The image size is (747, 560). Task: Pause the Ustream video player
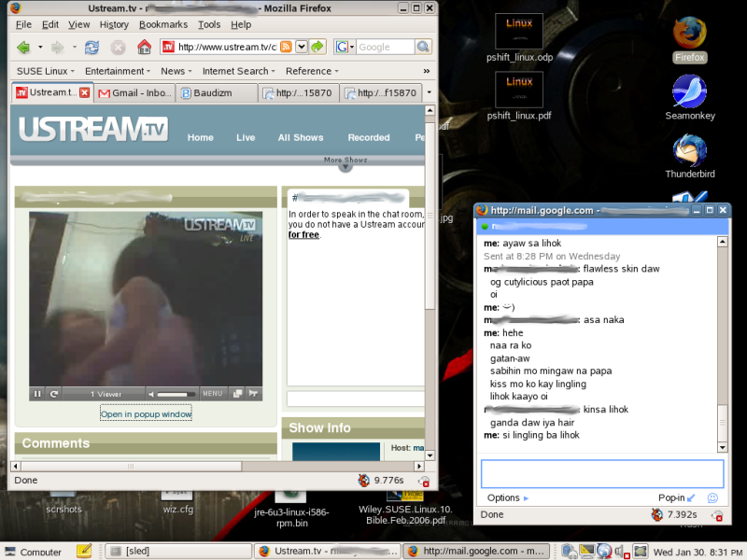click(38, 394)
